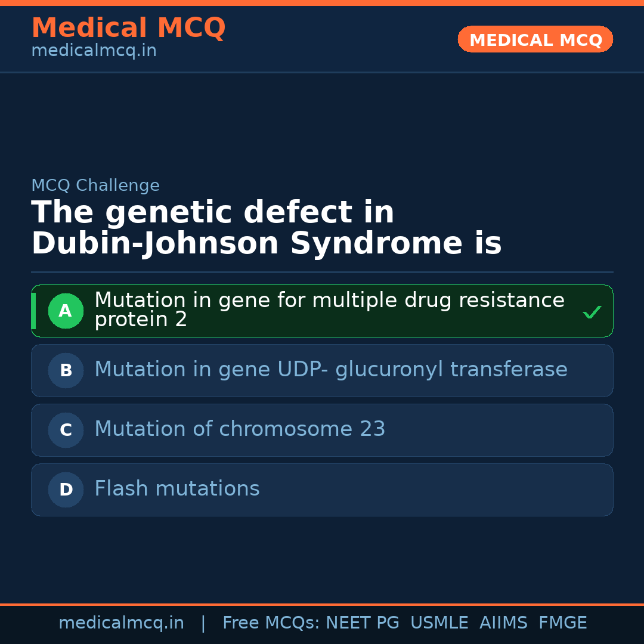The width and height of the screenshot is (644, 644).
Task: Pick the 'Flash mutations' answer
Action: (177, 489)
